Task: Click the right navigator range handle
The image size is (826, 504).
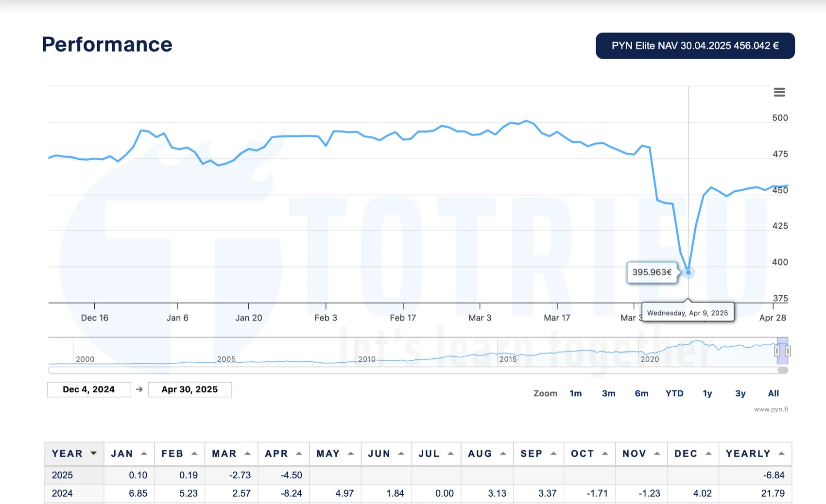Action: tap(788, 351)
